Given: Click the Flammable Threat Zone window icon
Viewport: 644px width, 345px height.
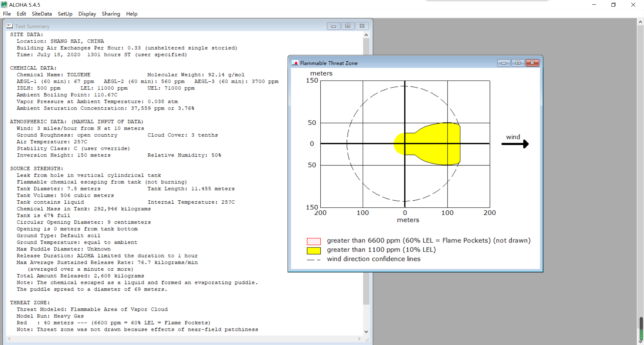Looking at the screenshot, I should pos(295,63).
